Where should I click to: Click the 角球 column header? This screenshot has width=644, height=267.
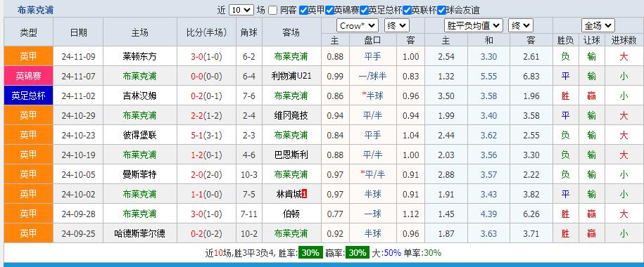pyautogui.click(x=249, y=32)
